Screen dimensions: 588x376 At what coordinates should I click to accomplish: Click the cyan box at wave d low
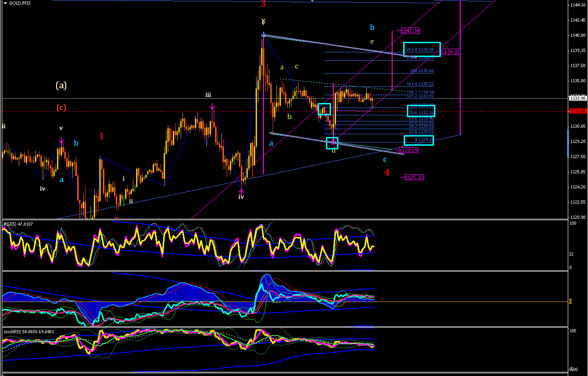click(x=332, y=143)
